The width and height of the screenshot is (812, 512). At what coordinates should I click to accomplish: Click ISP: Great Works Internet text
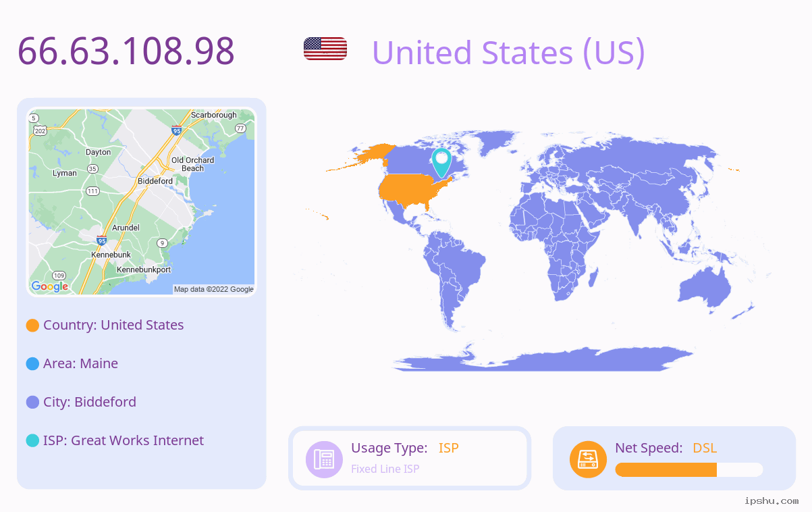124,440
